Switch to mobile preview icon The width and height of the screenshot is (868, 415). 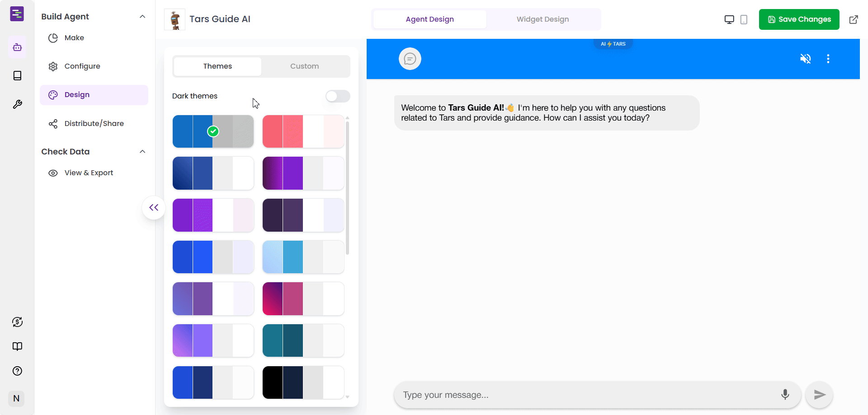pos(744,19)
